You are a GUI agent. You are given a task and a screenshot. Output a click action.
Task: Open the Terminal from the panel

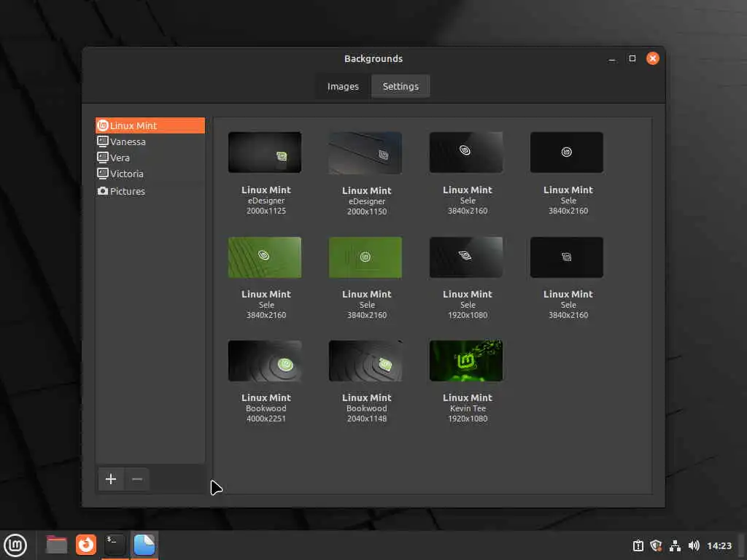click(x=115, y=545)
